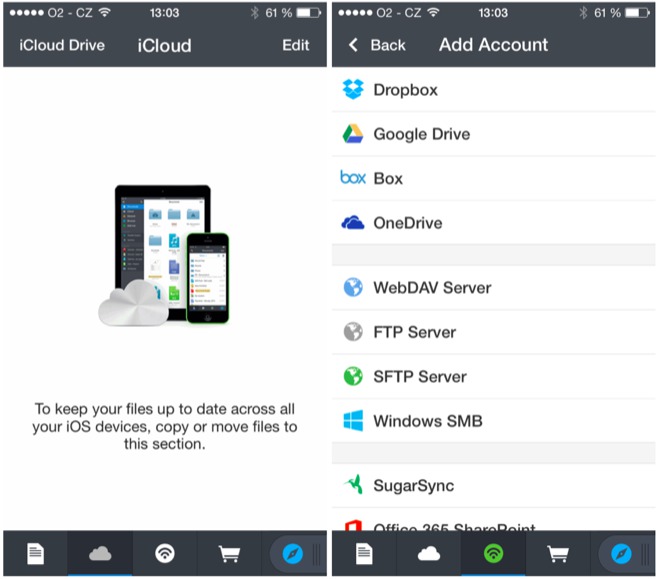660x579 pixels.
Task: Tap Wi-Fi status icon in left status bar
Action: (x=104, y=13)
